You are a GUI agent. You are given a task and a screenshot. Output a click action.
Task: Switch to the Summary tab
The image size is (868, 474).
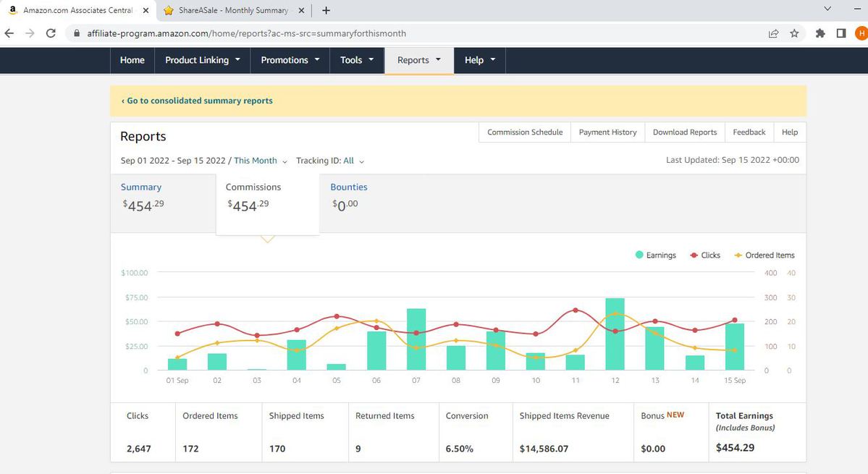click(163, 203)
